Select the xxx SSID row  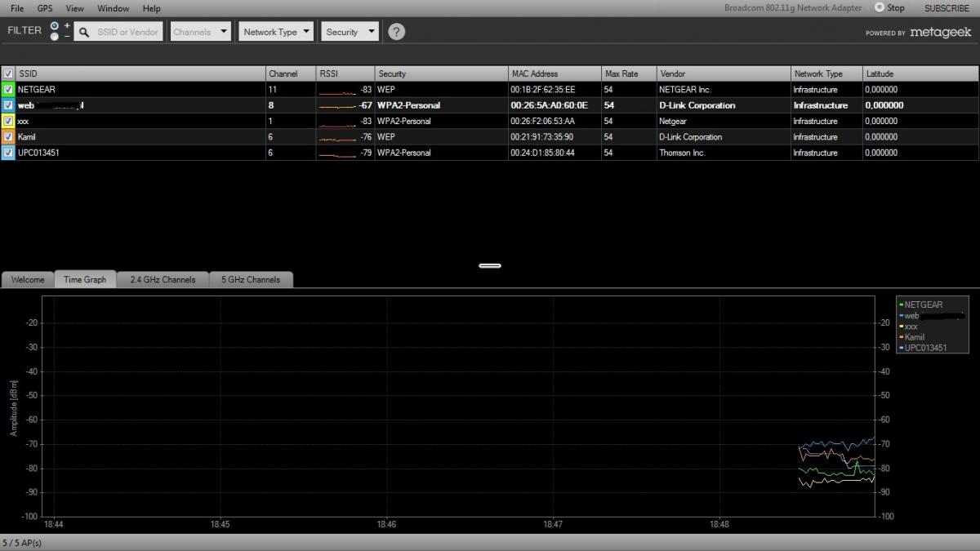coord(490,121)
